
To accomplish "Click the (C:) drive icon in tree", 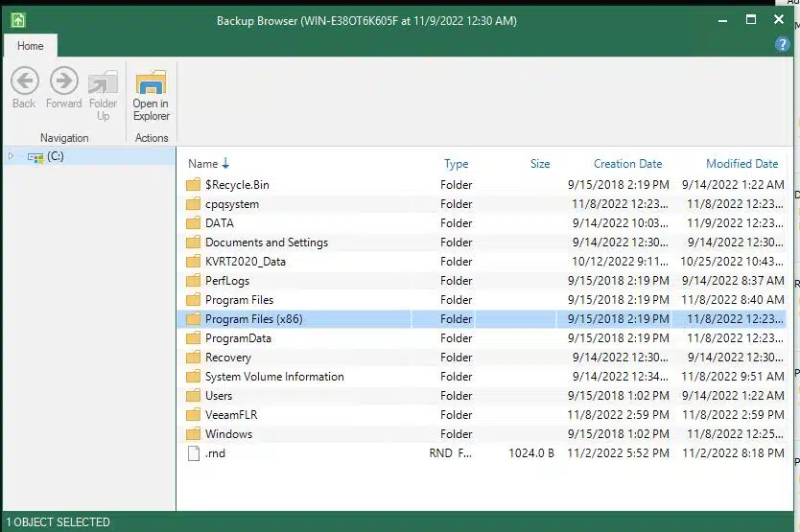I will pos(35,156).
